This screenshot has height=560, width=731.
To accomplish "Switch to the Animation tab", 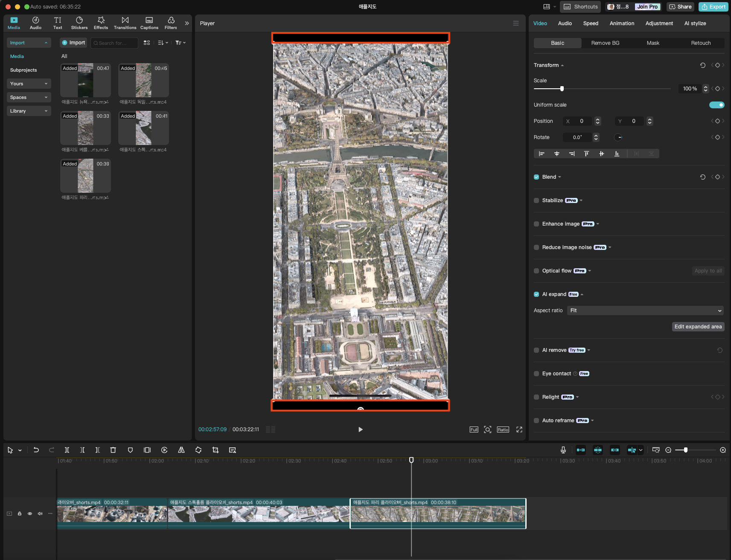I will click(622, 23).
